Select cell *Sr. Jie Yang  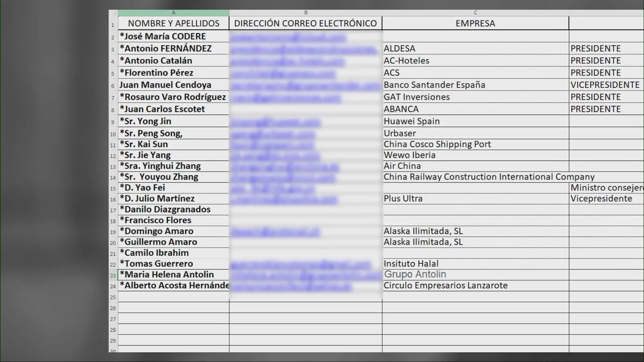pos(174,155)
